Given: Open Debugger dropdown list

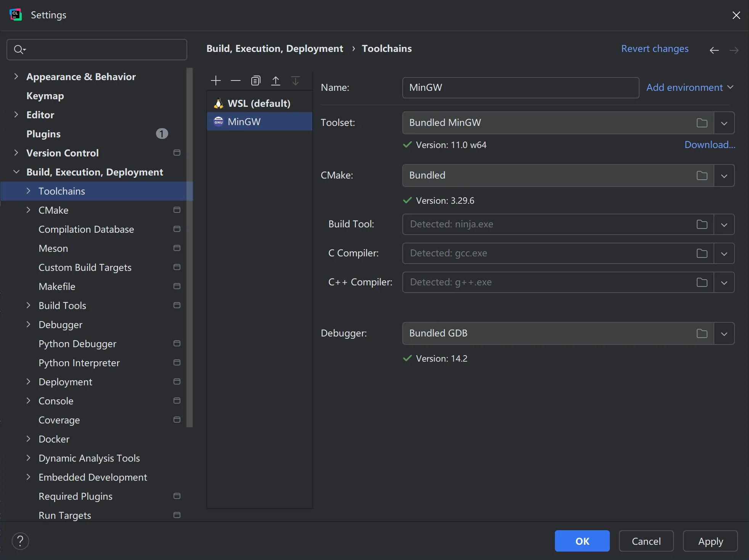Looking at the screenshot, I should [x=724, y=333].
